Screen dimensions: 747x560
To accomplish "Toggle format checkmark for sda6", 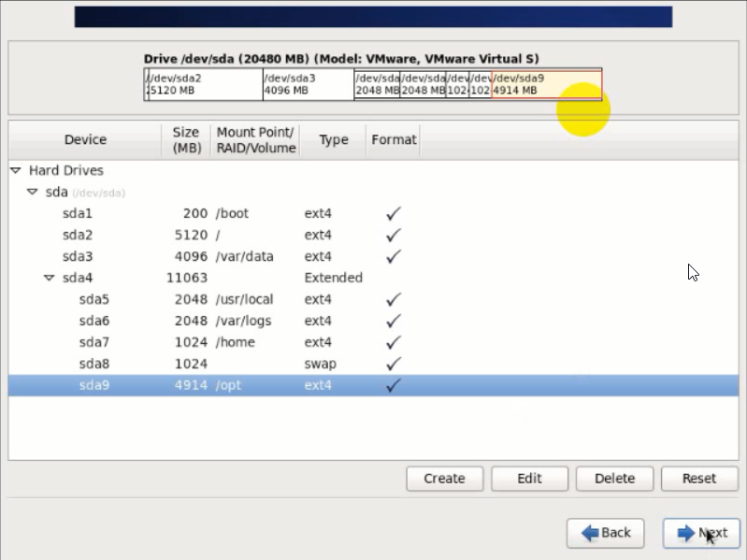I will coord(393,321).
